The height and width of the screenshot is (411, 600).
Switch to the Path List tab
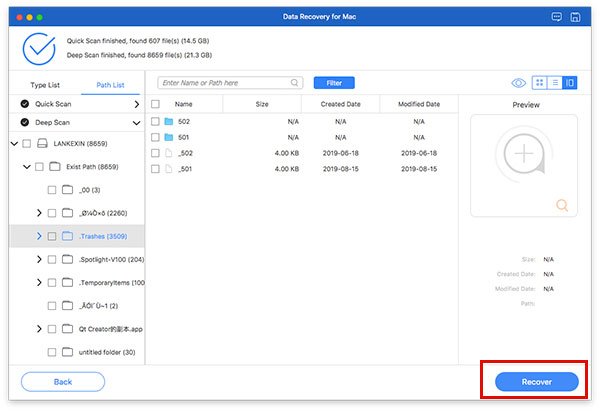pos(110,85)
